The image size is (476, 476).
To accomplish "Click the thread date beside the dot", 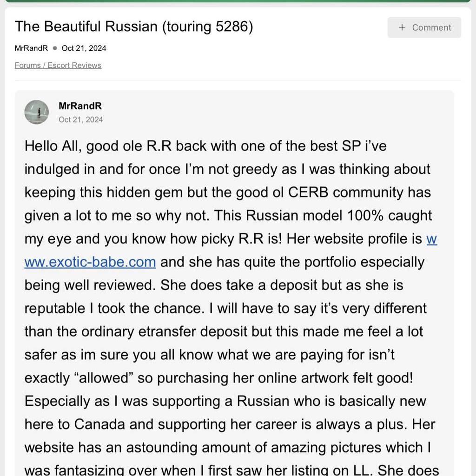I will coord(84,48).
